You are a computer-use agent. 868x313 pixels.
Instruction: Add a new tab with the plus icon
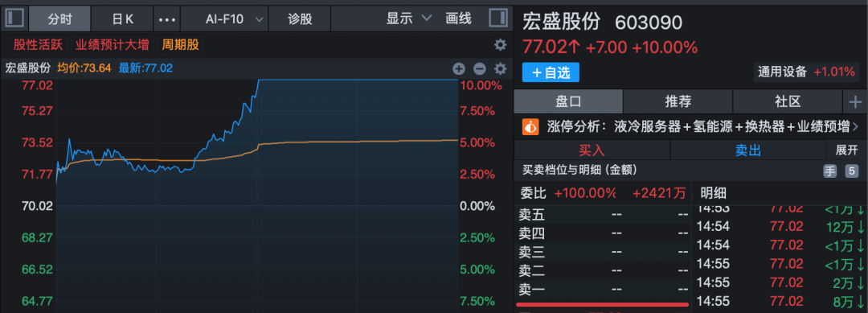point(855,102)
